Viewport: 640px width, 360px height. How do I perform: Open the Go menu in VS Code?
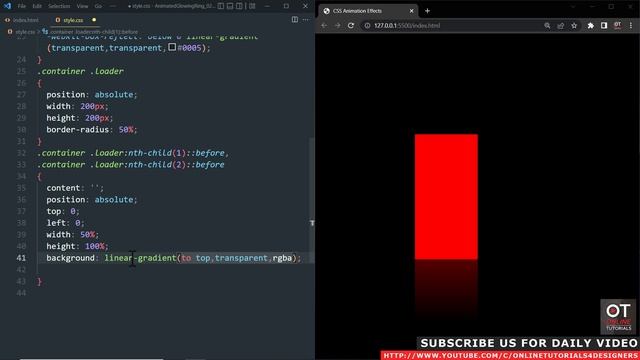(98, 6)
